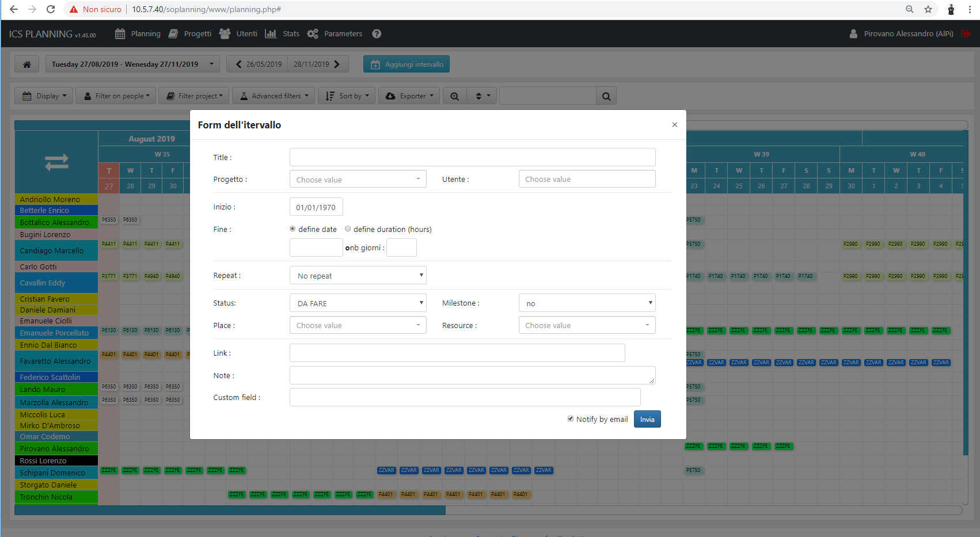Click the Aggiungi intervallo button
This screenshot has height=537, width=980.
click(407, 64)
